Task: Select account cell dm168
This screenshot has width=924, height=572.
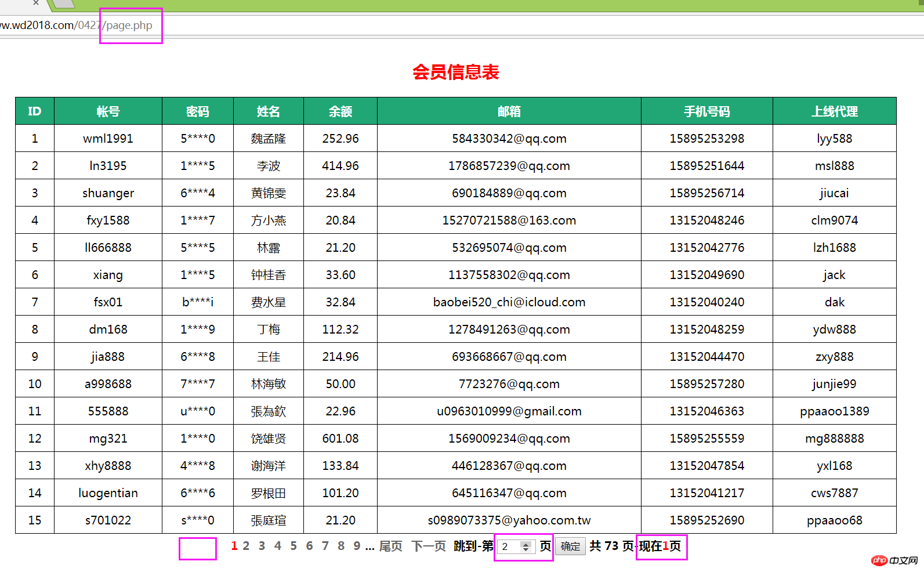Action: pos(108,330)
